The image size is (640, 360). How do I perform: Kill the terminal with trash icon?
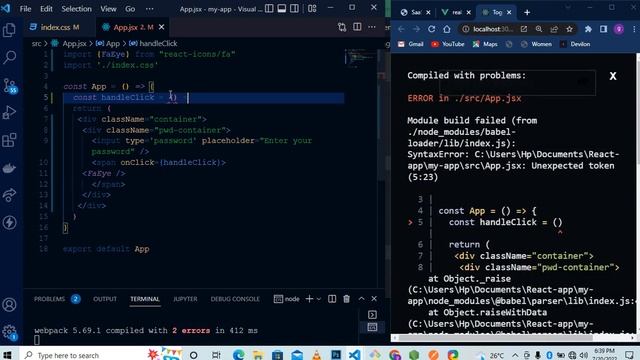[347, 299]
